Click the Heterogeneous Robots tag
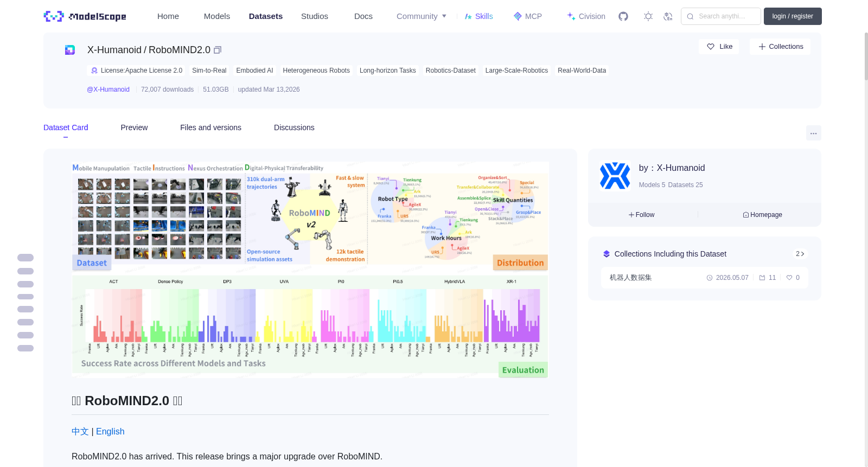This screenshot has height=467, width=868. pyautogui.click(x=316, y=71)
